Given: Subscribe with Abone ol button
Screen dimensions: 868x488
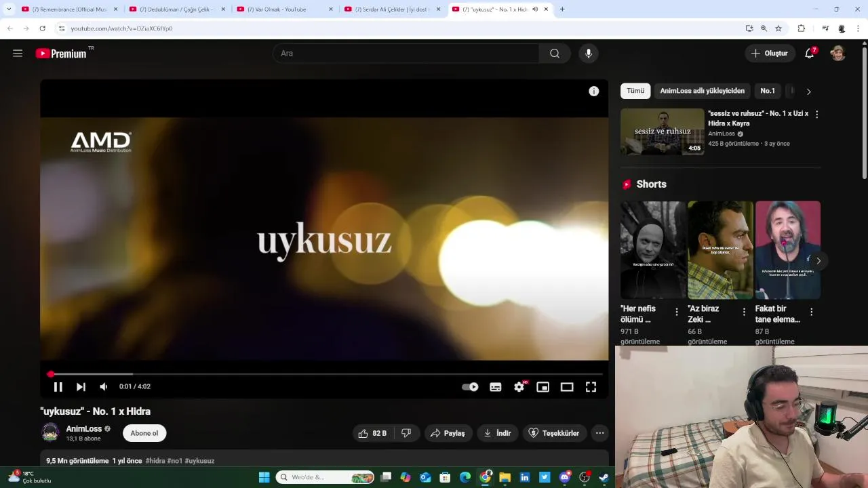Looking at the screenshot, I should [144, 433].
